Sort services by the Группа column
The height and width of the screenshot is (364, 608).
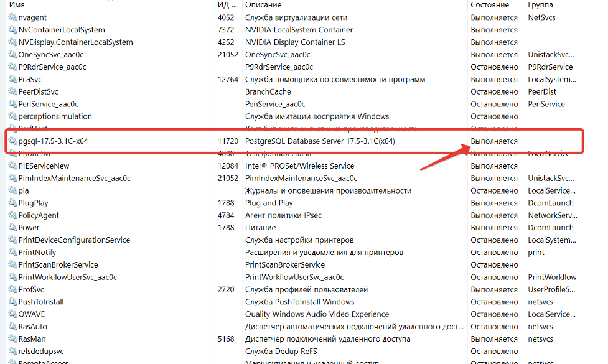tap(540, 5)
